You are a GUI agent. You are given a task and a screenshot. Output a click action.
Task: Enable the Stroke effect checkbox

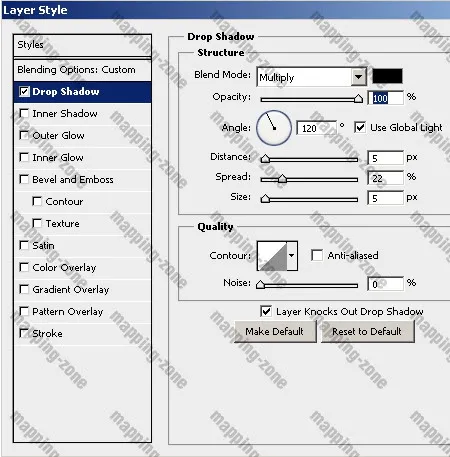pyautogui.click(x=24, y=333)
